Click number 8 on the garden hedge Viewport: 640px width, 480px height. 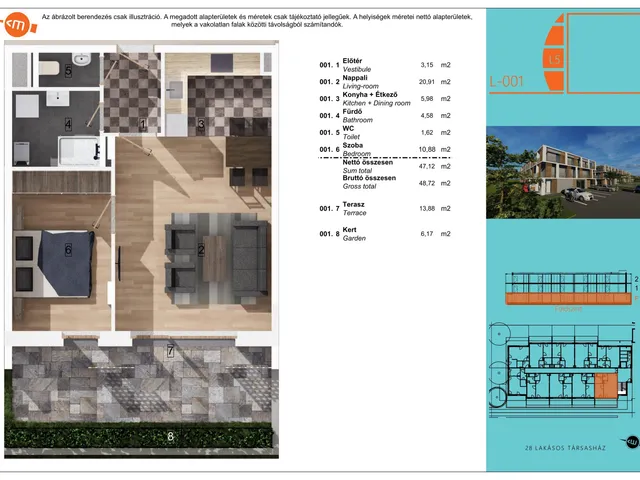pos(170,436)
